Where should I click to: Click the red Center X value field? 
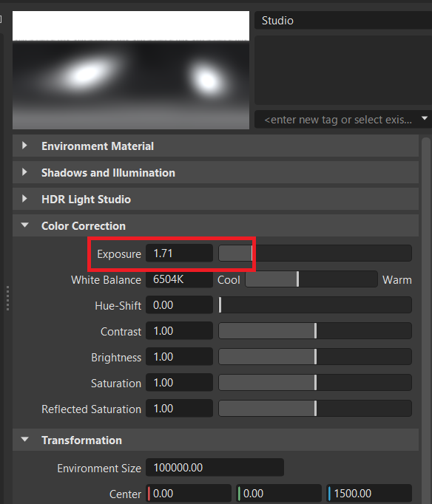pyautogui.click(x=189, y=494)
